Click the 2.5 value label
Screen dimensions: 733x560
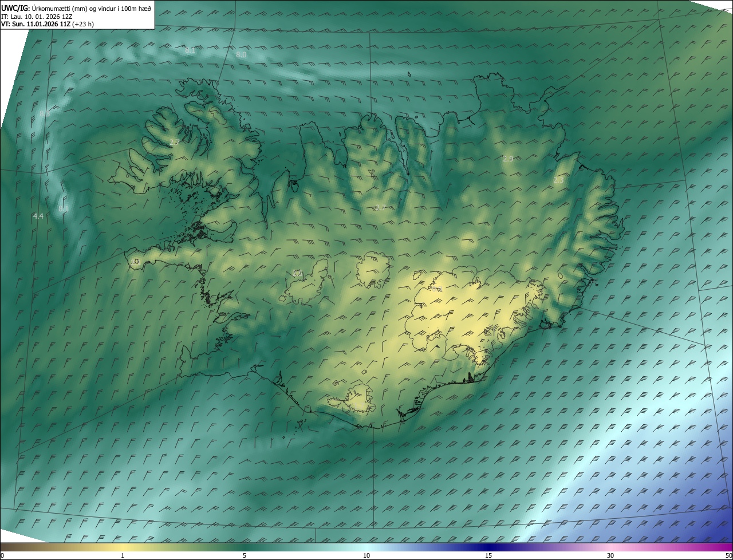pos(297,273)
